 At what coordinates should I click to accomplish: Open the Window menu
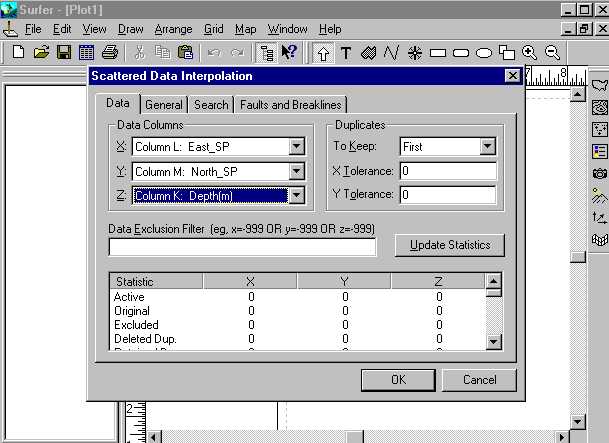(x=287, y=29)
